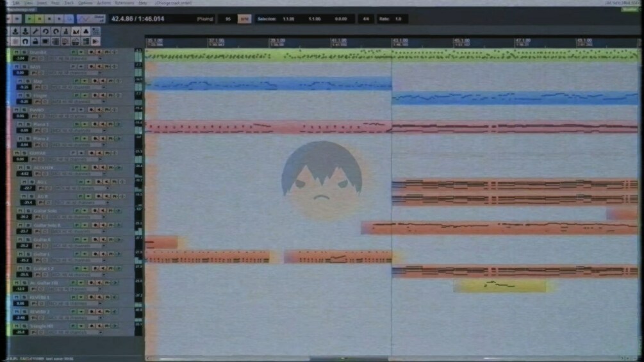Click ruler marker at measure 41.1.00
644x362 pixels.
tap(338, 41)
